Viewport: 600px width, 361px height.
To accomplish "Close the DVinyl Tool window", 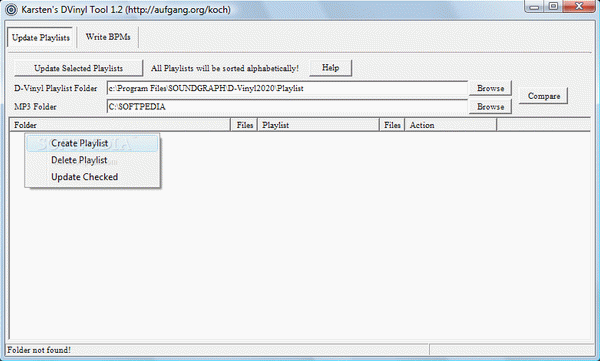I will click(x=579, y=7).
